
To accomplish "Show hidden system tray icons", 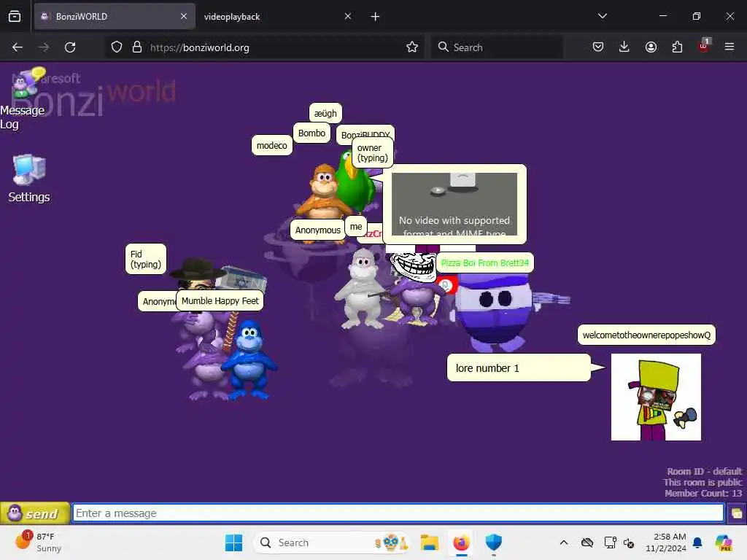I will (564, 542).
